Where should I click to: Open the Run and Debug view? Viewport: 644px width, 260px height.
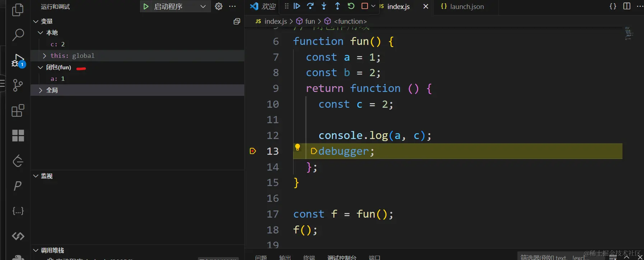coord(18,60)
